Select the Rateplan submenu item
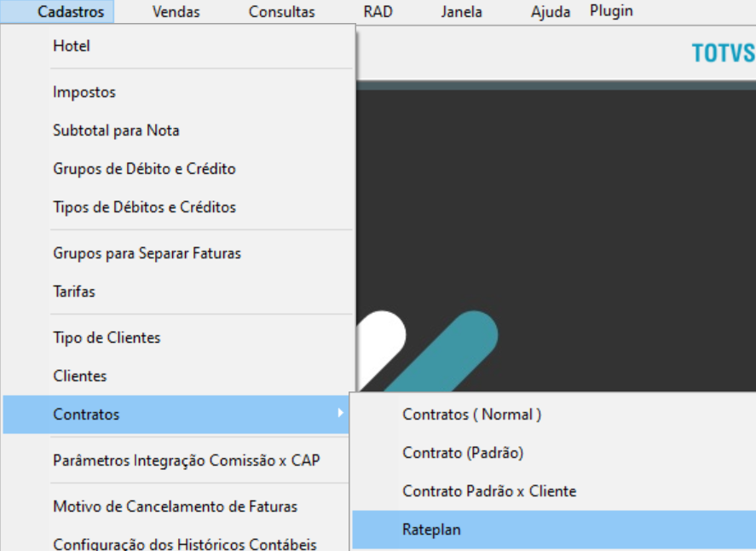756x551 pixels. 555,530
